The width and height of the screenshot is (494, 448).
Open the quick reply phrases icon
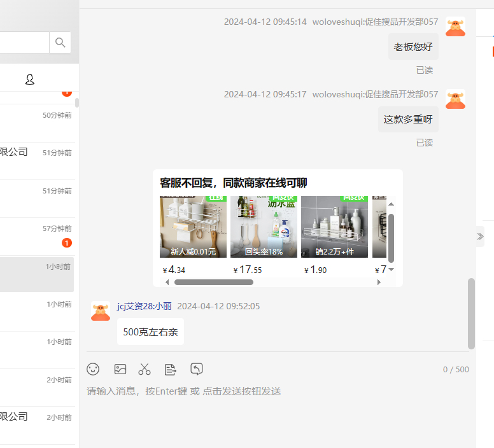pyautogui.click(x=171, y=369)
